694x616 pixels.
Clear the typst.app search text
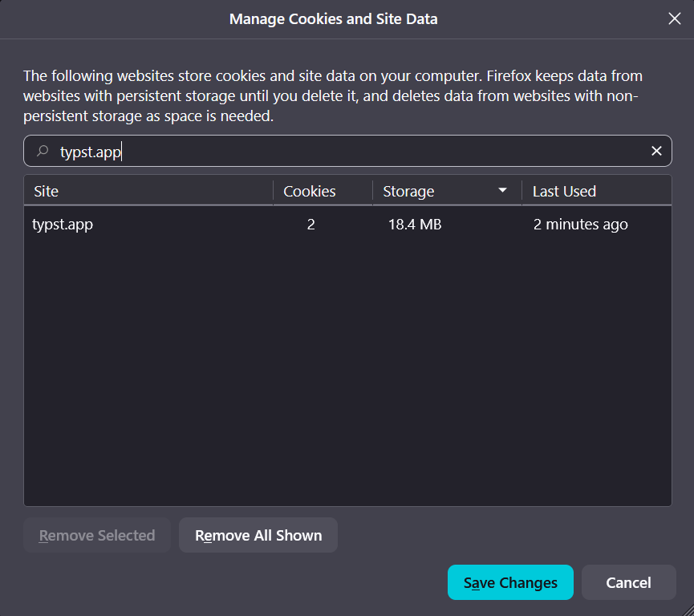click(x=656, y=151)
